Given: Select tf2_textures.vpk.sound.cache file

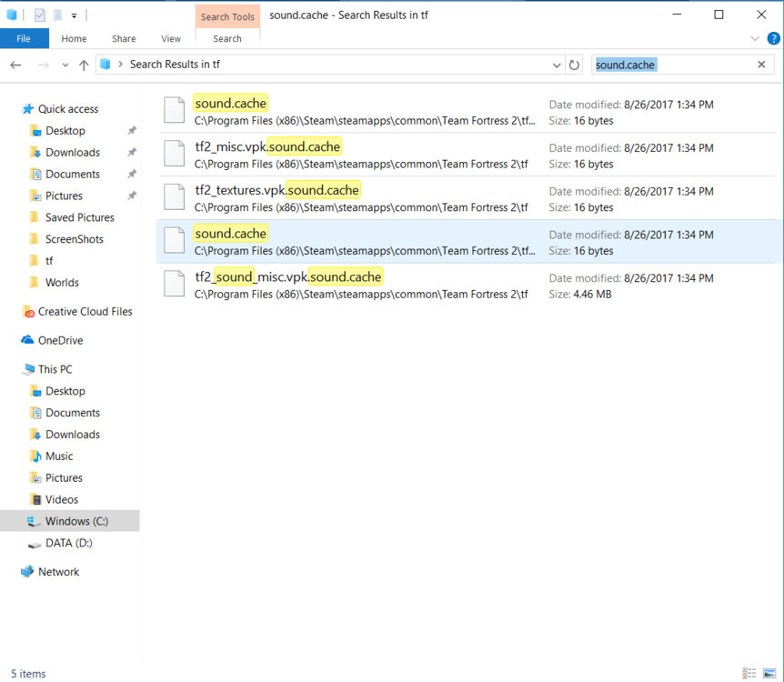Looking at the screenshot, I should click(467, 198).
